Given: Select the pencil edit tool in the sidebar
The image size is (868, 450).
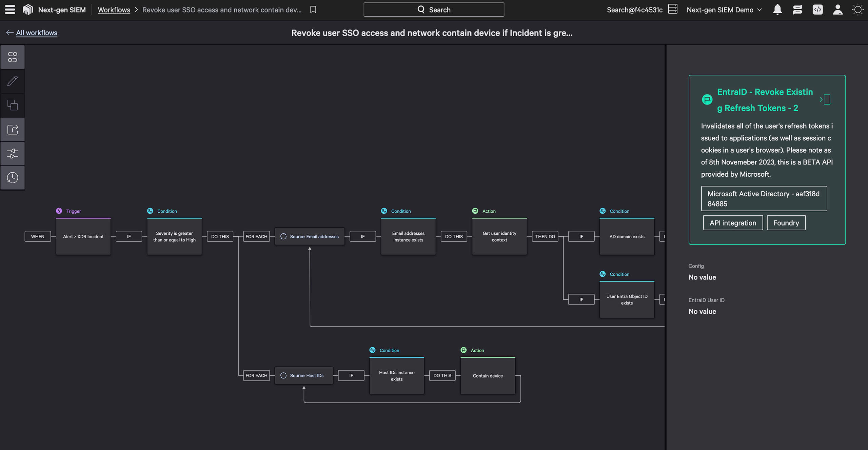Looking at the screenshot, I should 13,81.
